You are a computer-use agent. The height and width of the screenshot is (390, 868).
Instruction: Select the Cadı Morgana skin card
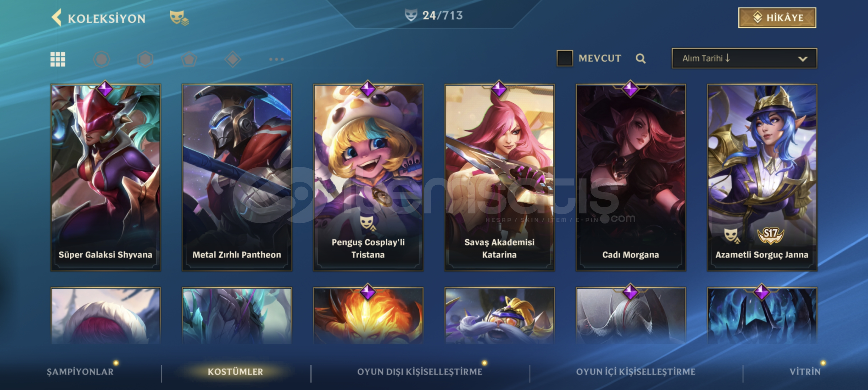coord(631,177)
